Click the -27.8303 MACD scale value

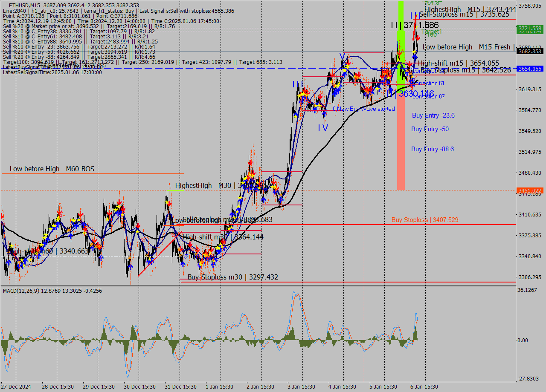[528, 379]
